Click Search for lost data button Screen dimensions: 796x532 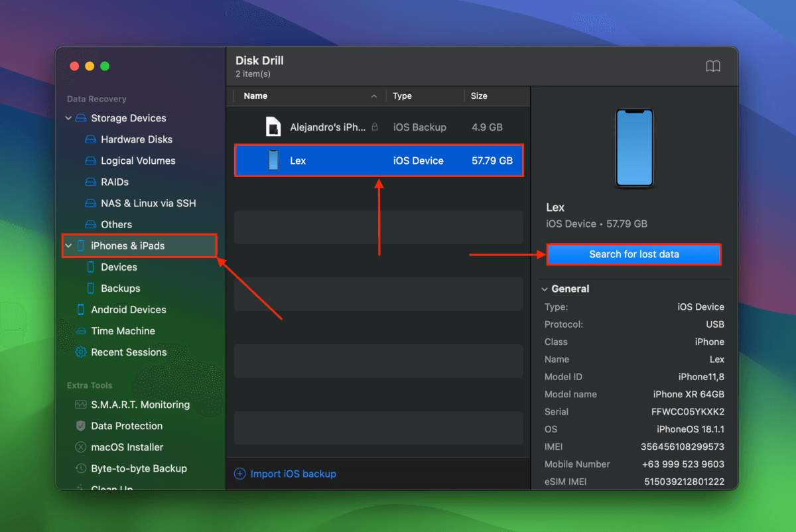point(633,254)
